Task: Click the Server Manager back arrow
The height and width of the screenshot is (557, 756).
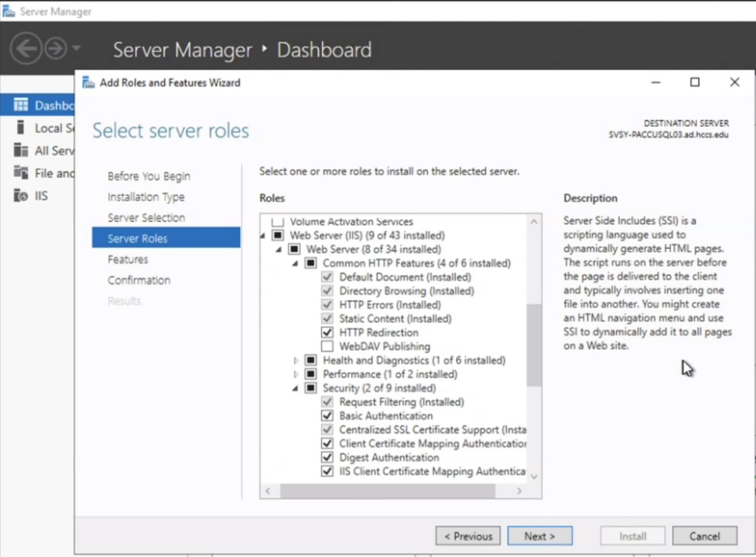Action: pos(26,48)
